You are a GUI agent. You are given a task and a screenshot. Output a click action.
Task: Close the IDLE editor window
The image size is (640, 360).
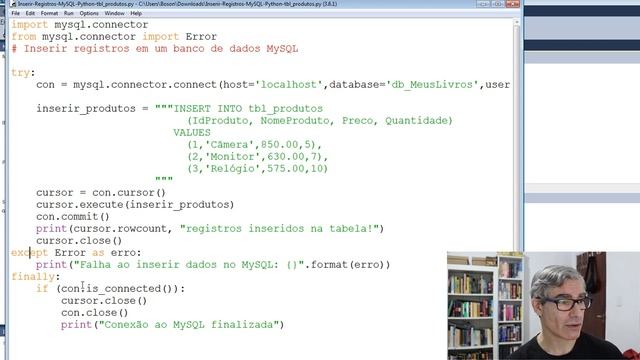pyautogui.click(x=512, y=4)
